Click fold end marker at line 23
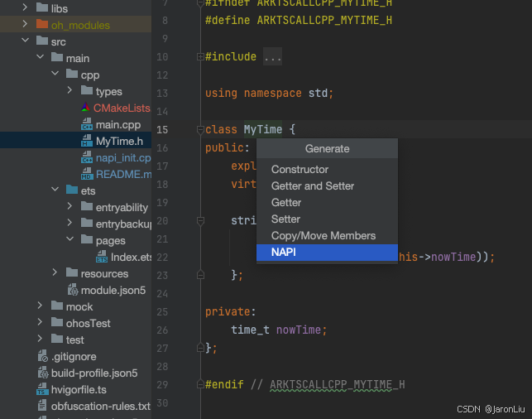Screen dimensions: 532x419 pos(200,275)
